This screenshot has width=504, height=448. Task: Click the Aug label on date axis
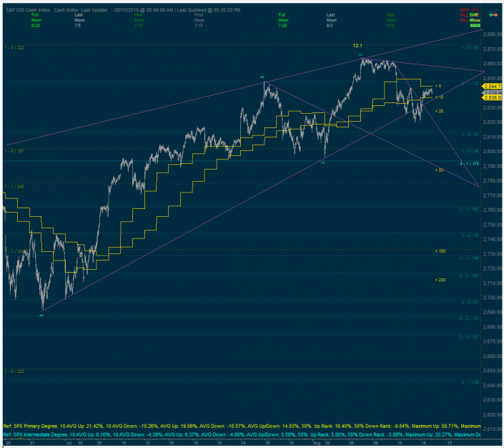[317, 443]
